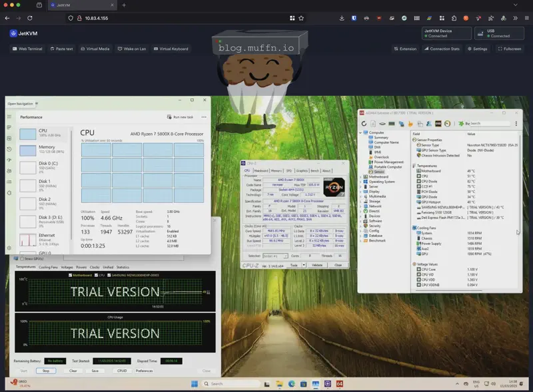Select the Cooling Fans tab in stability test
533x392 pixels.
click(48, 267)
